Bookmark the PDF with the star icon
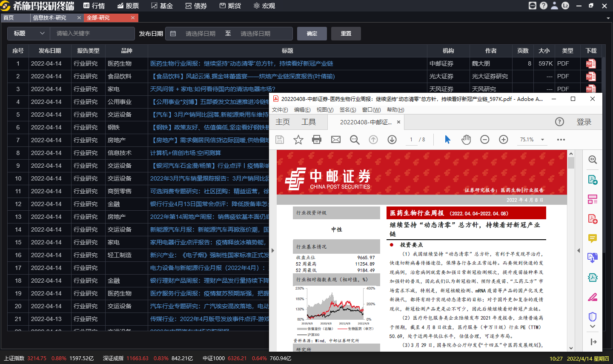Image resolution: width=613 pixels, height=364 pixels. (298, 140)
